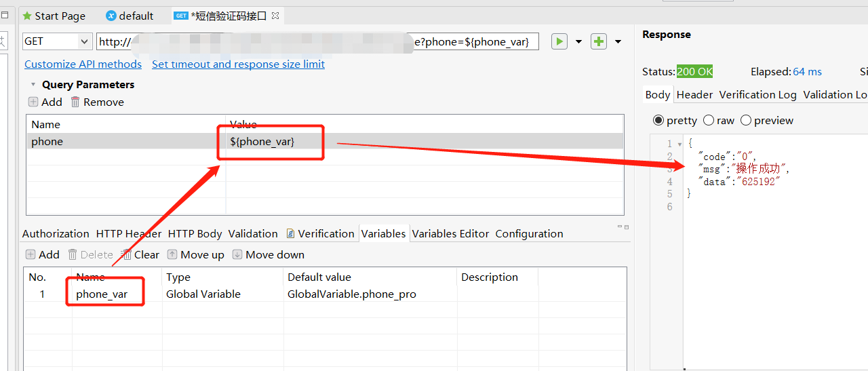Click Add icon in Query Parameters
This screenshot has height=371, width=868.
coord(33,102)
